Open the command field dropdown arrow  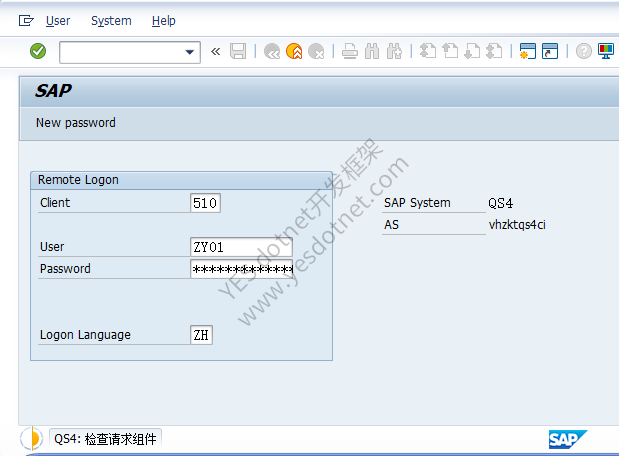[x=190, y=52]
